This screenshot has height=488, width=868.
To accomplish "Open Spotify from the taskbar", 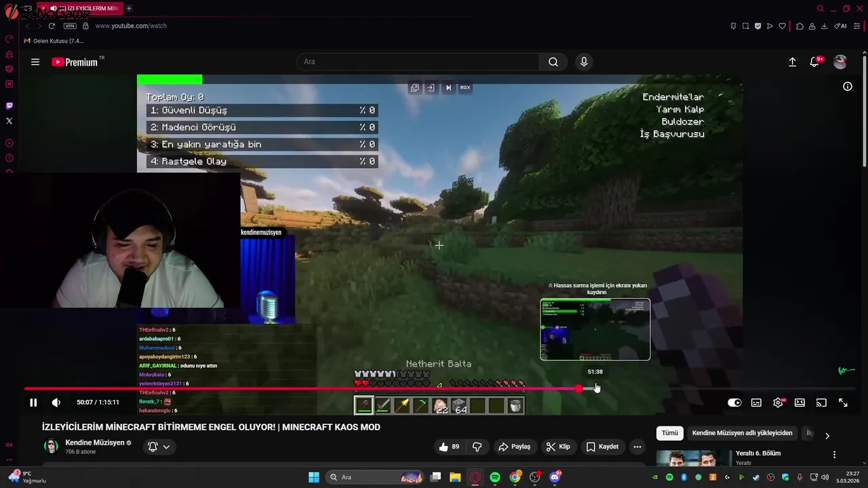I will pos(495,477).
